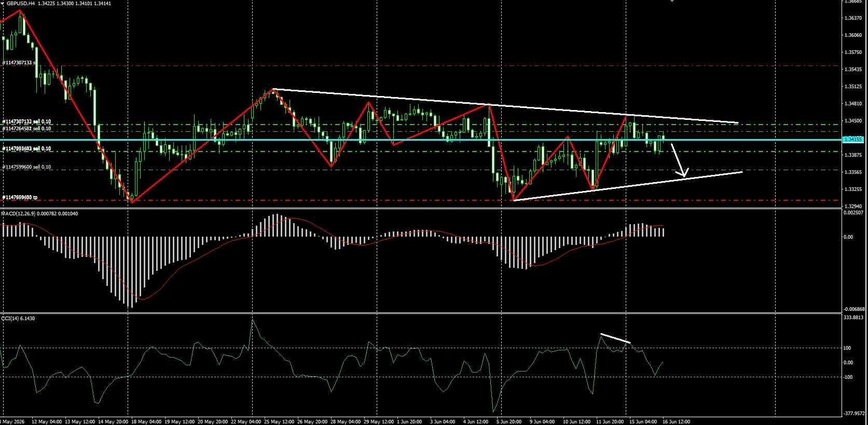Click the 1.34500 price axis value
This screenshot has height=425, width=868.
click(853, 121)
